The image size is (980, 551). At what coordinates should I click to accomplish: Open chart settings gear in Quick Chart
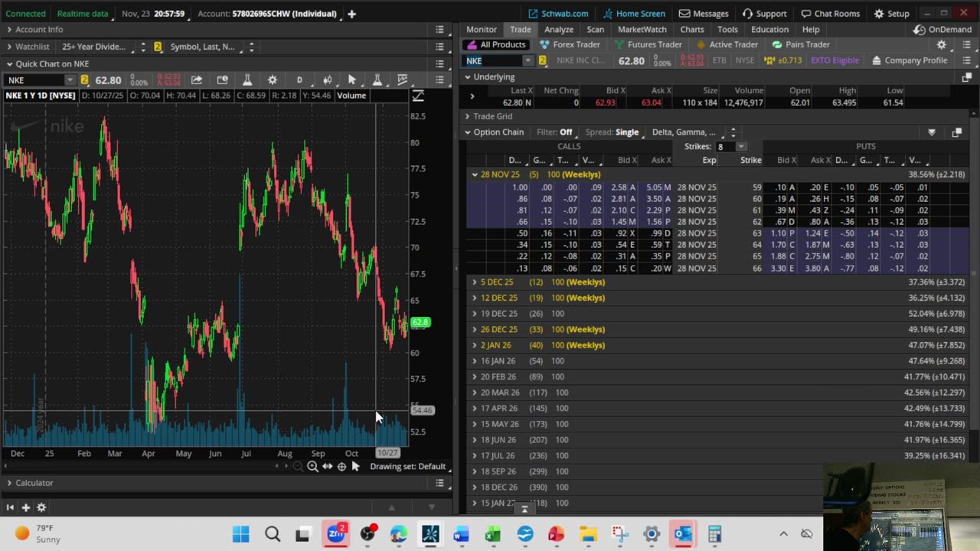(x=272, y=80)
